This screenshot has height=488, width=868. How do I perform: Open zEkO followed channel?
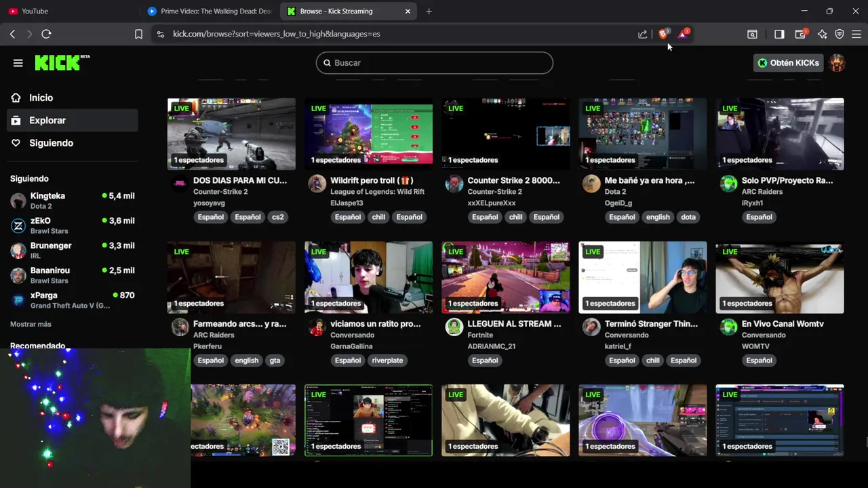pyautogui.click(x=73, y=226)
